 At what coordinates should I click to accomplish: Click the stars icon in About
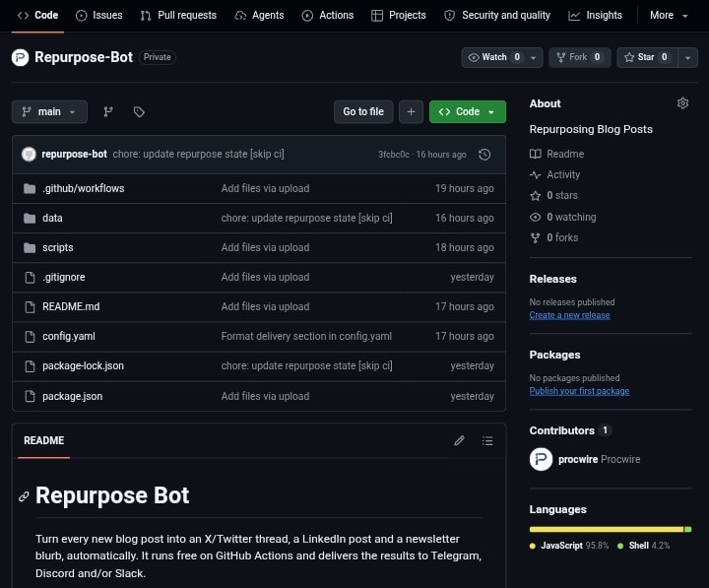point(536,195)
